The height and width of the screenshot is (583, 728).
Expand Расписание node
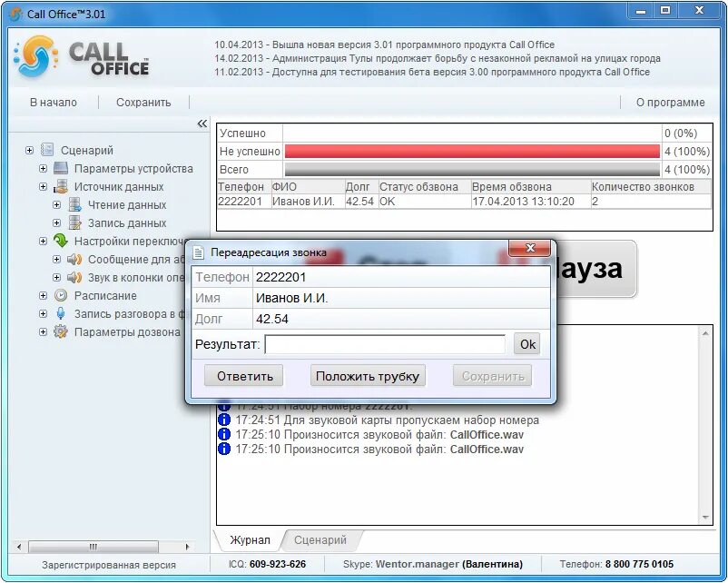[x=44, y=295]
